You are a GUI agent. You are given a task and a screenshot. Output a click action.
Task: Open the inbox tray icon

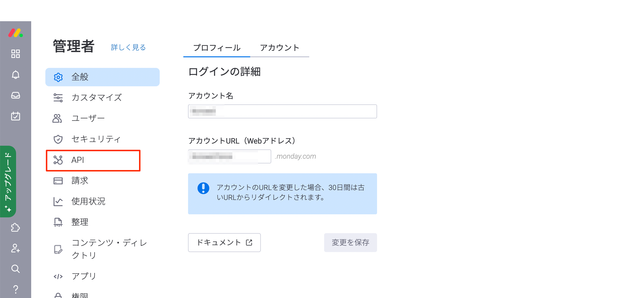pos(16,95)
